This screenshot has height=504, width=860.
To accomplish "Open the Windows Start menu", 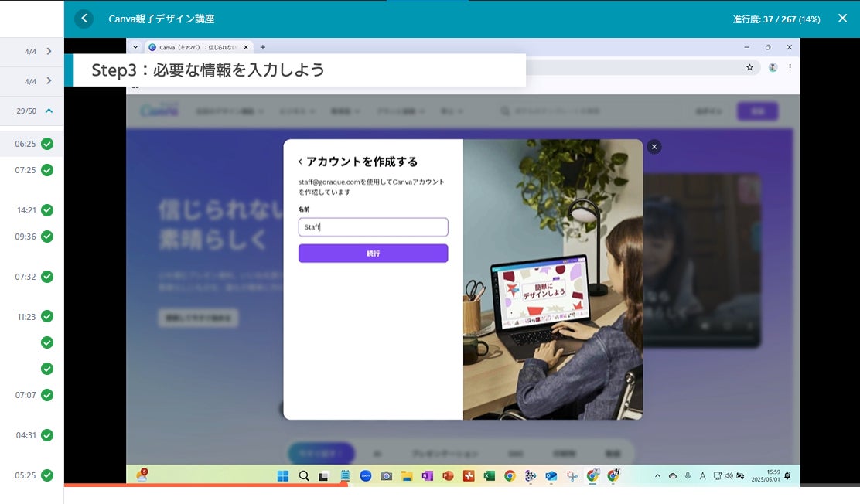I will pyautogui.click(x=283, y=476).
